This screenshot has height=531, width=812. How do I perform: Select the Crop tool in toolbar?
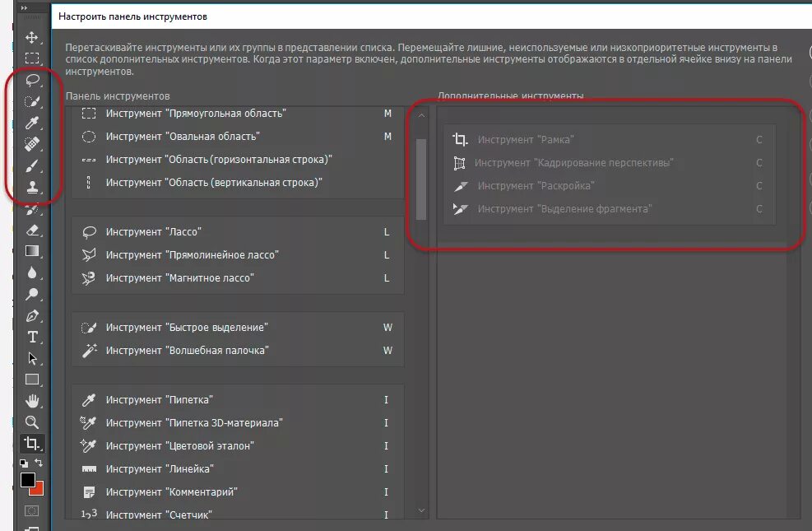coord(32,444)
